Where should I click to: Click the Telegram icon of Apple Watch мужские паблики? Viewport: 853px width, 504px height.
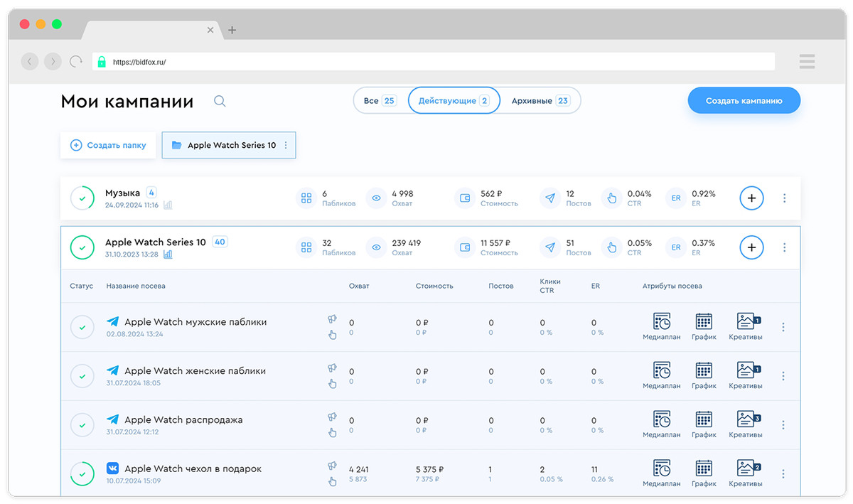pos(112,321)
